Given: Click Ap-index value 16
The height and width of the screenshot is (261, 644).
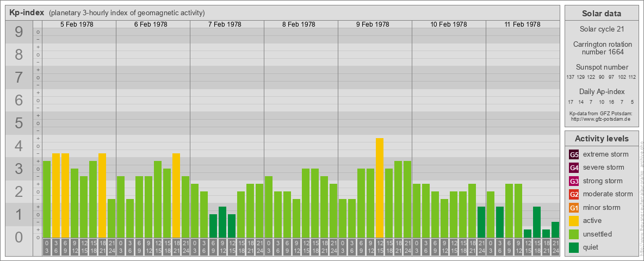Looking at the screenshot, I should (611, 102).
